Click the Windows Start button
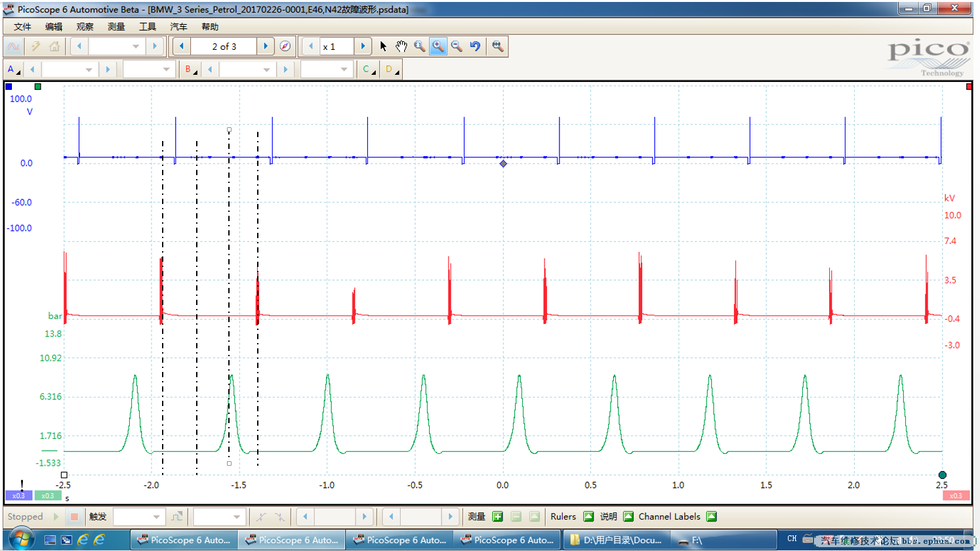This screenshot has height=551, width=980. (x=20, y=539)
